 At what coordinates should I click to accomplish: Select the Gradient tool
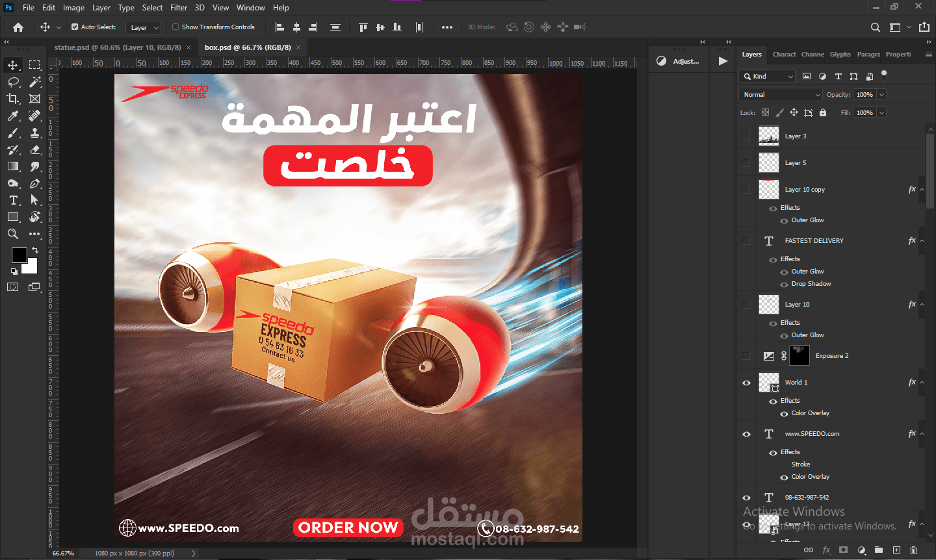[13, 166]
